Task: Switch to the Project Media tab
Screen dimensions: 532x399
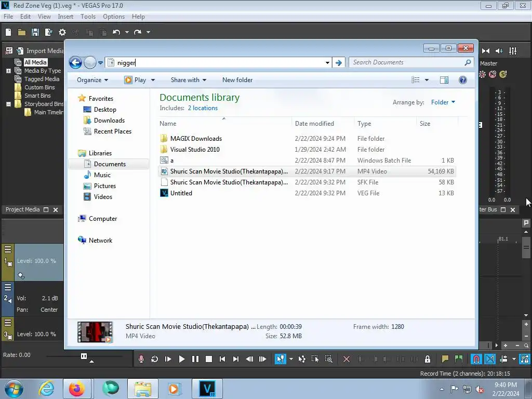Action: point(22,210)
